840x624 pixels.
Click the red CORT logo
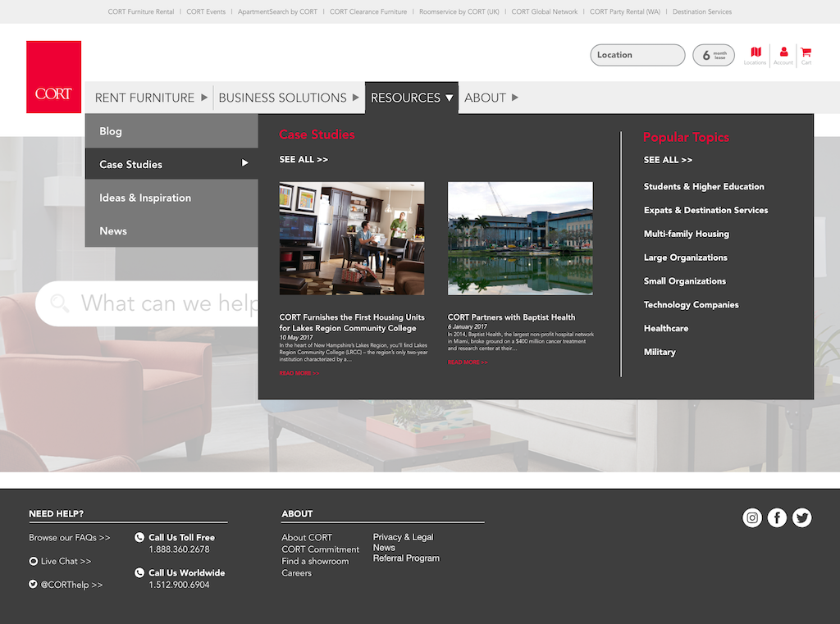coord(53,75)
